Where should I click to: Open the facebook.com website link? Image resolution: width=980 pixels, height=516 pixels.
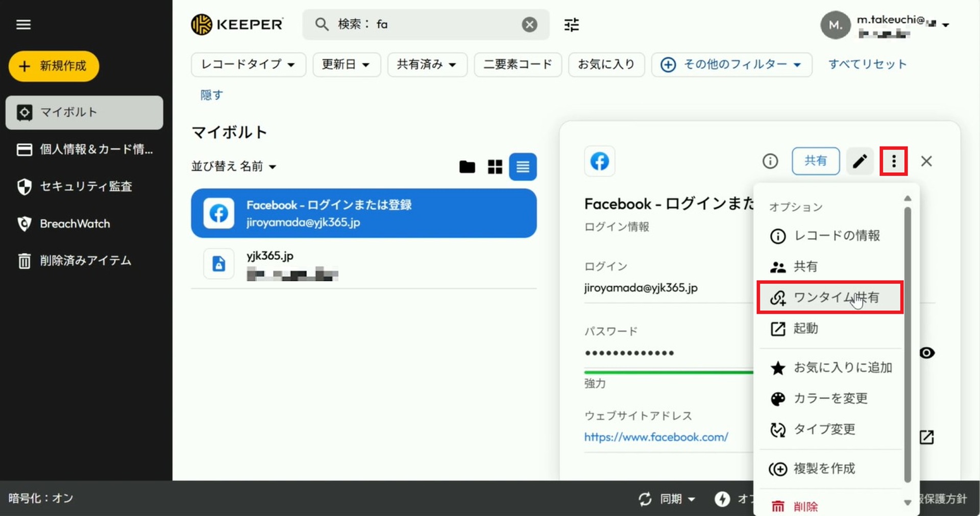[656, 437]
